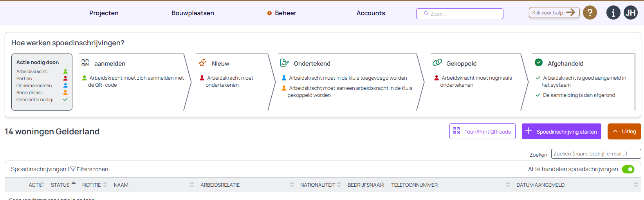Open the Projecten menu

pyautogui.click(x=104, y=13)
